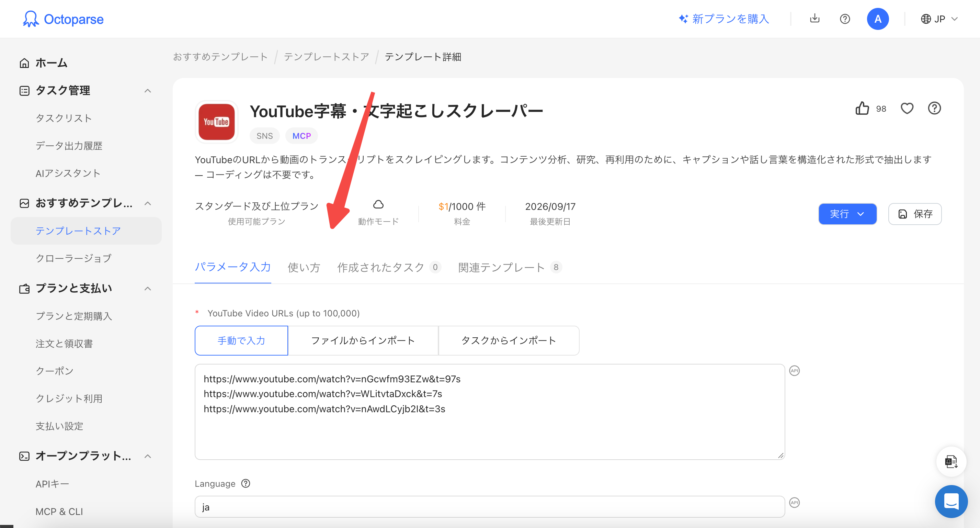This screenshot has width=980, height=528.
Task: Click the Language help tooltip icon
Action: [x=246, y=483]
